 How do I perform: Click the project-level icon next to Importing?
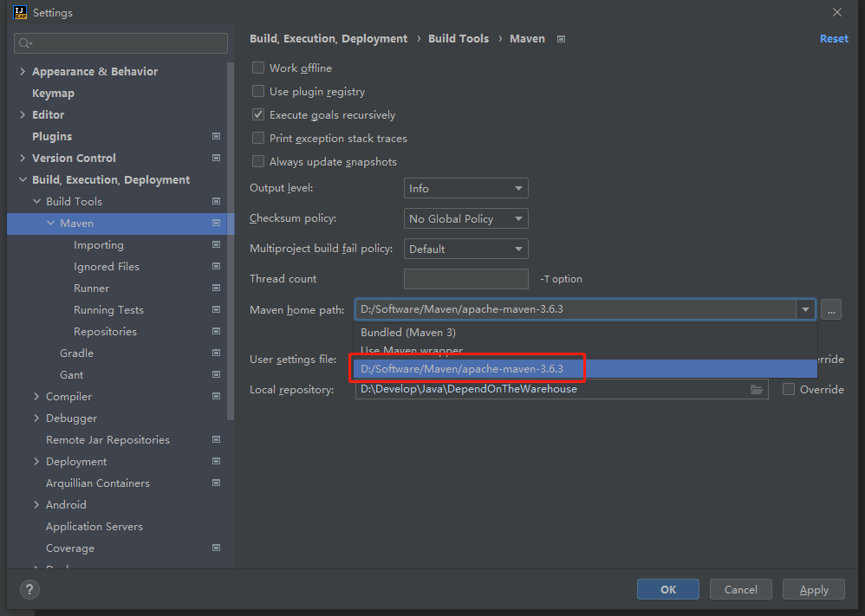click(217, 244)
